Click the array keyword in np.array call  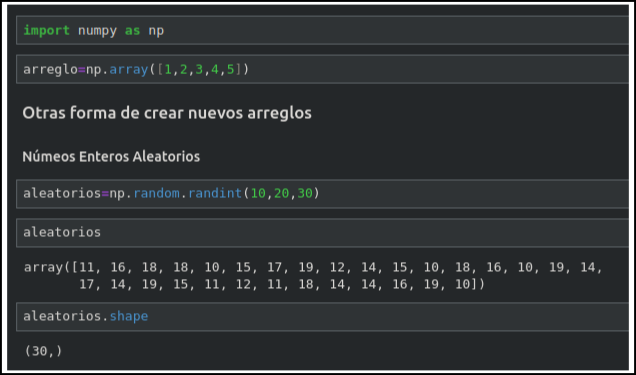129,70
